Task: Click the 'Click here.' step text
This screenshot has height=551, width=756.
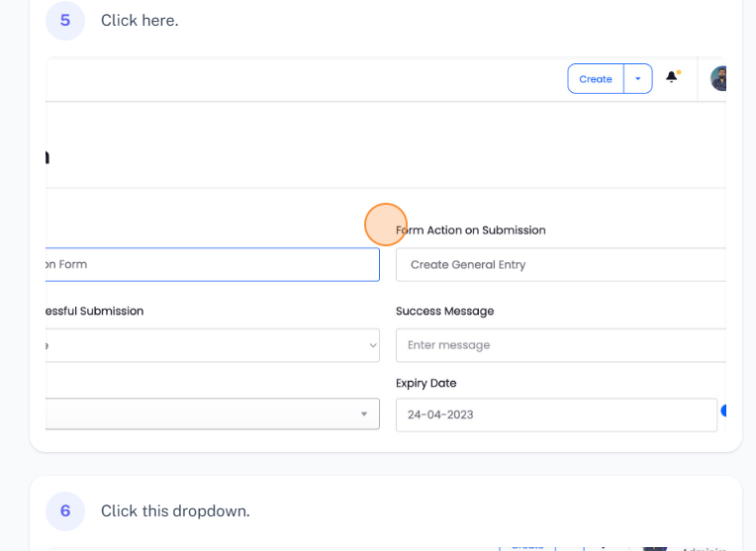Action: [x=140, y=21]
